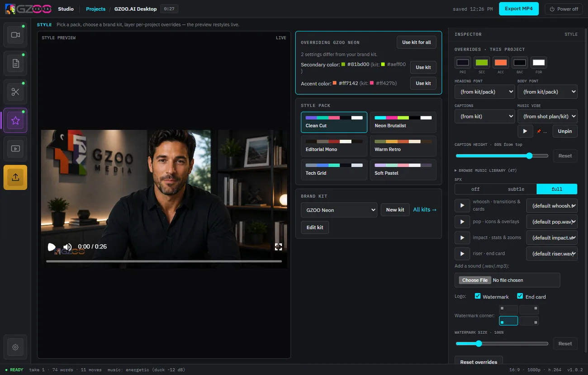
Task: Place watermark in top-left corner
Action: [508, 310]
